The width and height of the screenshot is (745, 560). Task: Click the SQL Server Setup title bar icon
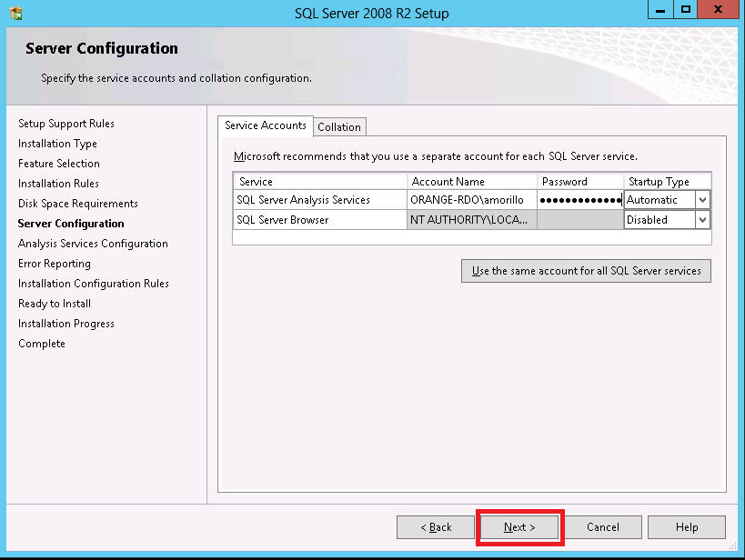pos(16,13)
